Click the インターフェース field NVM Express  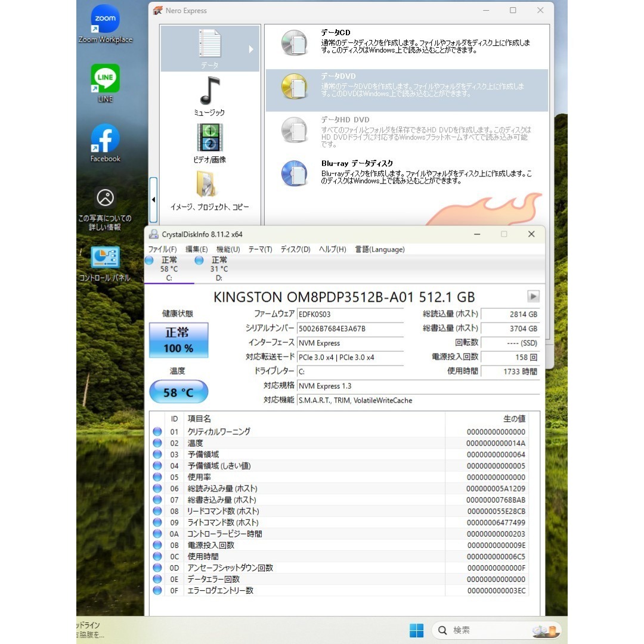coord(350,343)
